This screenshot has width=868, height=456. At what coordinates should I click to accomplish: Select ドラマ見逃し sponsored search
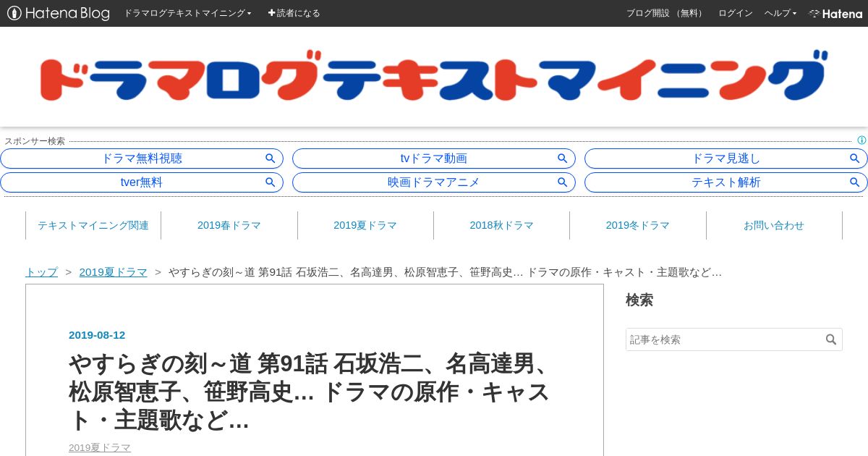click(726, 159)
